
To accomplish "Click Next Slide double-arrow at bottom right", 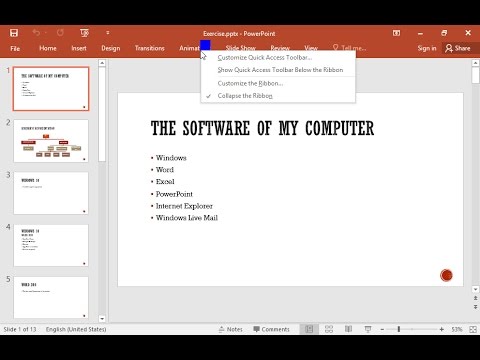I will (x=476, y=307).
